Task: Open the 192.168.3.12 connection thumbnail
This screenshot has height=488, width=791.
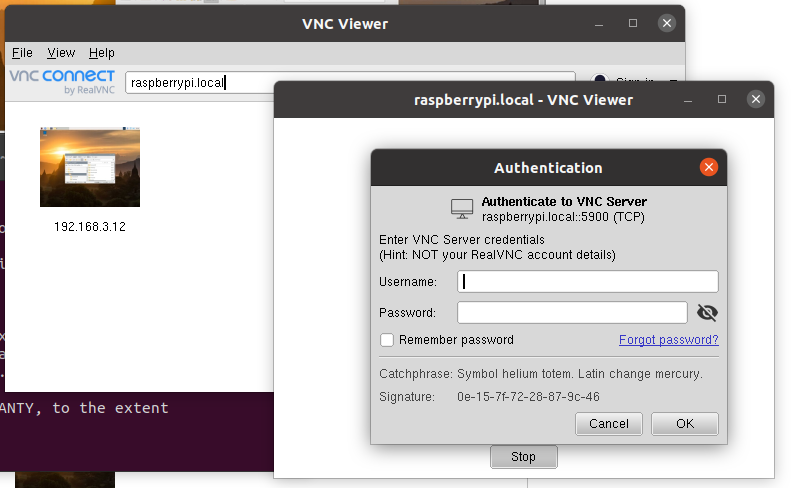Action: coord(90,167)
